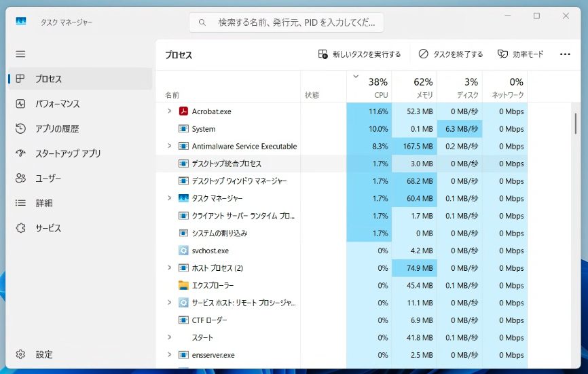Screen dimensions: 588x374
Task: Expand the ホスト プロセス (2) group
Action: [169, 267]
